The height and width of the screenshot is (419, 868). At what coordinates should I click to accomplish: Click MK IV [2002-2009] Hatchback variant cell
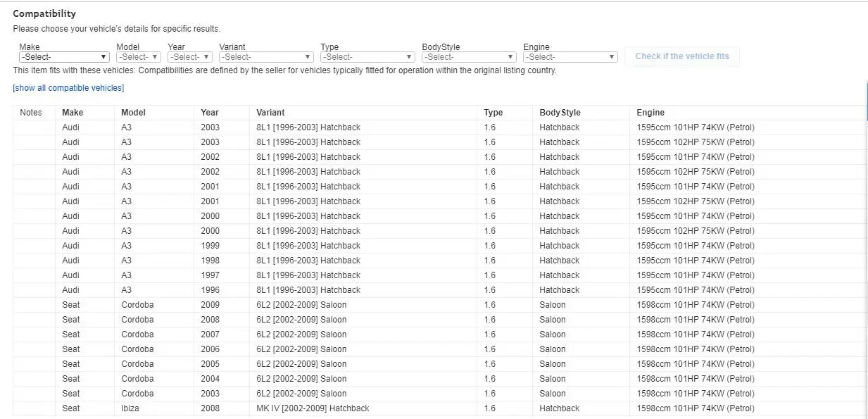(x=313, y=408)
